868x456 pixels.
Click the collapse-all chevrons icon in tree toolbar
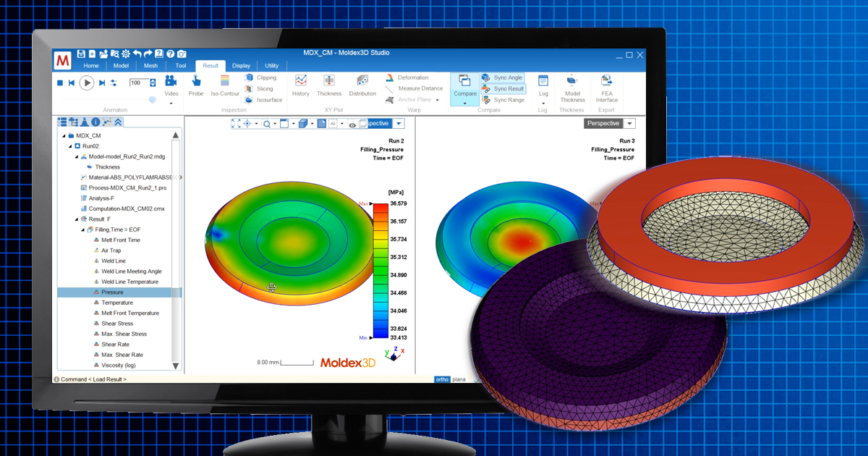[118, 122]
